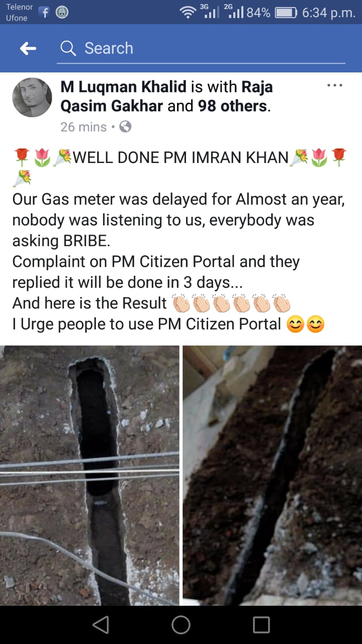Tap the Facebook notification icon in status bar

click(x=44, y=13)
